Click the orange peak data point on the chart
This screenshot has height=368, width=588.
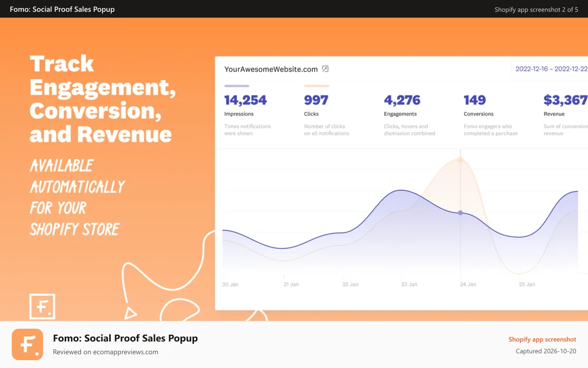pos(460,160)
